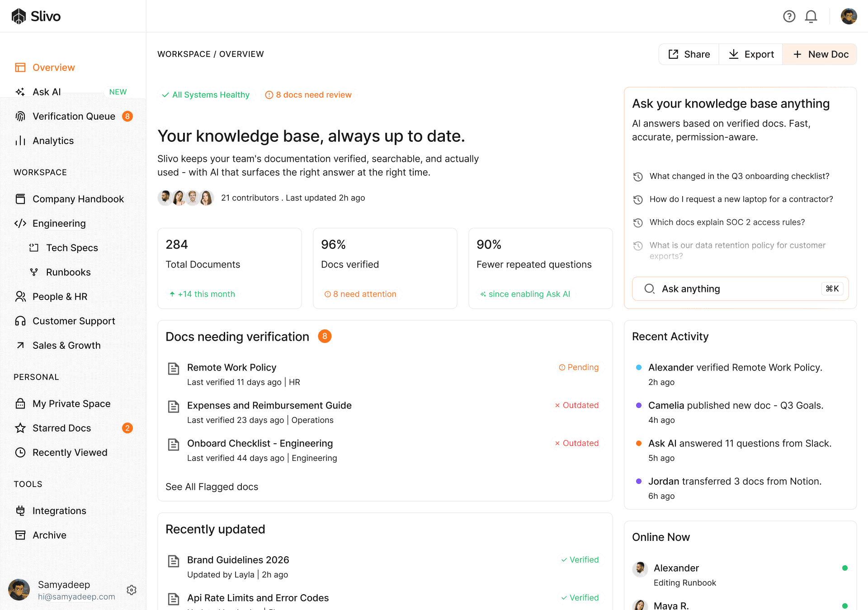Click 8 docs need review badge
868x610 pixels.
(308, 95)
